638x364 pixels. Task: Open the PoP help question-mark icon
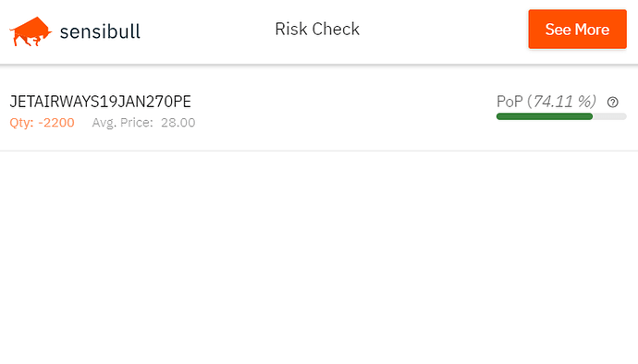click(612, 102)
